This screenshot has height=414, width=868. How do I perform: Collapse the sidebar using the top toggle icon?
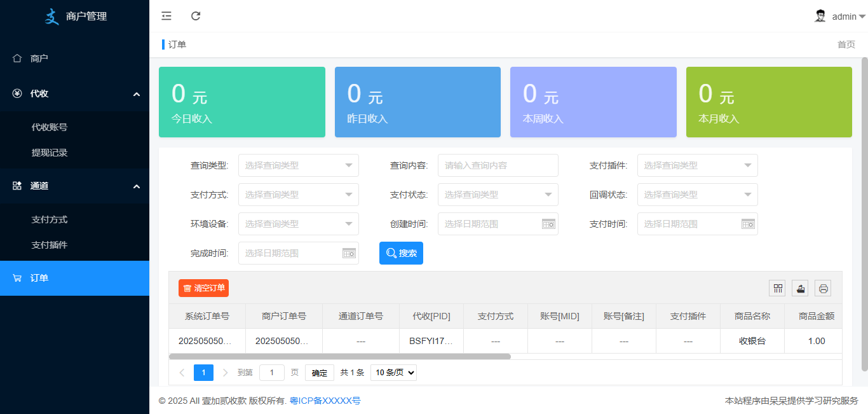pyautogui.click(x=166, y=16)
